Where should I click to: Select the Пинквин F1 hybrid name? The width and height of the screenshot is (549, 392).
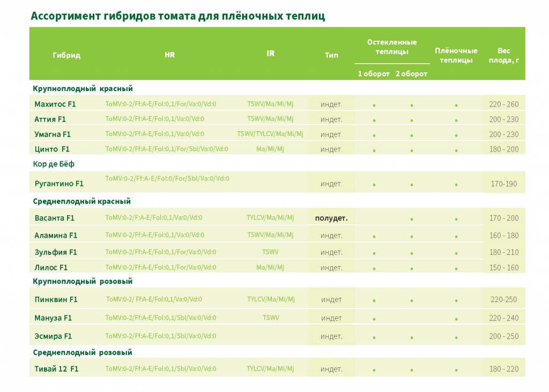pyautogui.click(x=56, y=299)
